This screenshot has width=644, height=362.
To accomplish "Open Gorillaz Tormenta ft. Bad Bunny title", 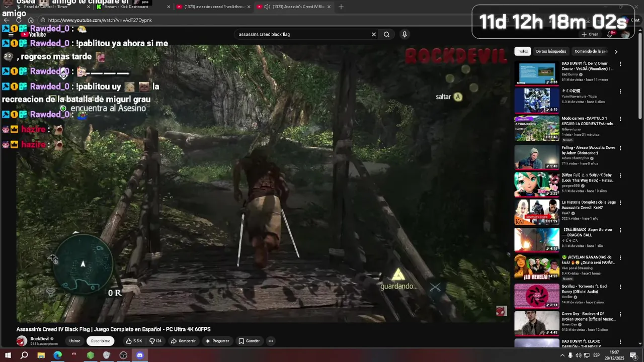I will click(x=584, y=289).
